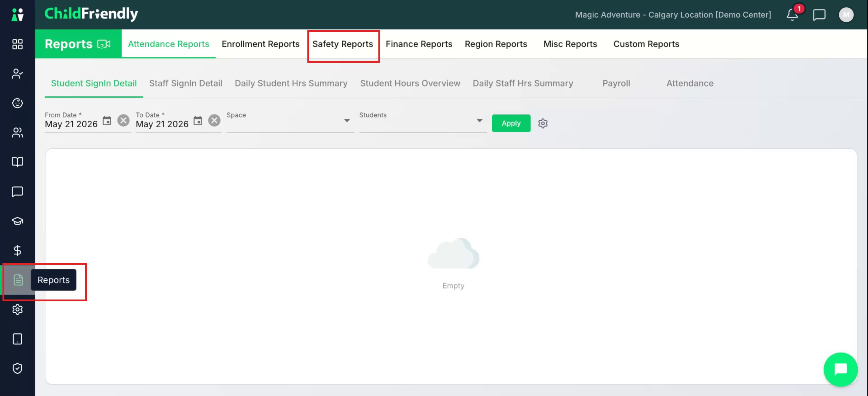
Task: Open Finance Reports tab
Action: (x=419, y=44)
